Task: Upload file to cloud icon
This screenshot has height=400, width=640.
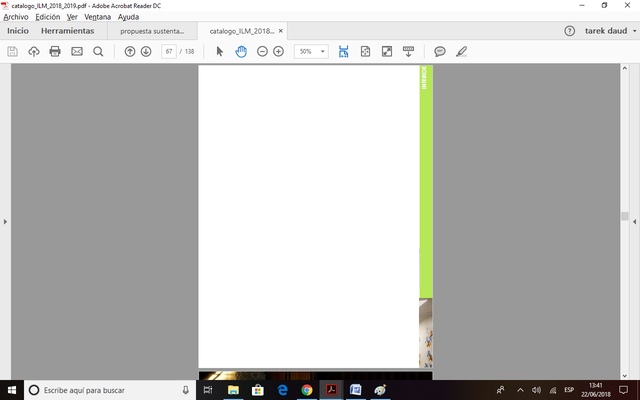Action: tap(34, 51)
